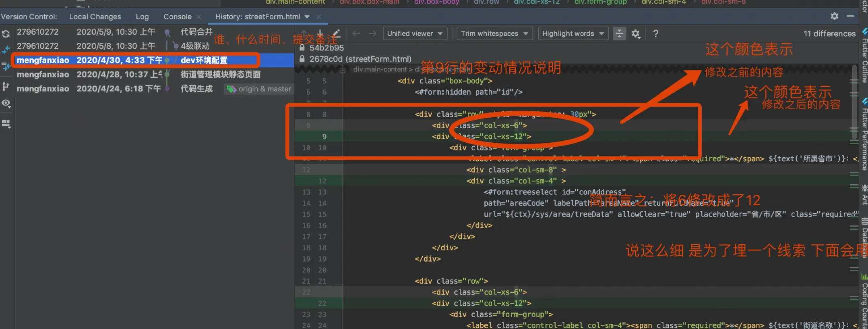The height and width of the screenshot is (329, 868).
Task: Click the layout options icon below the eye icon
Action: click(x=6, y=123)
